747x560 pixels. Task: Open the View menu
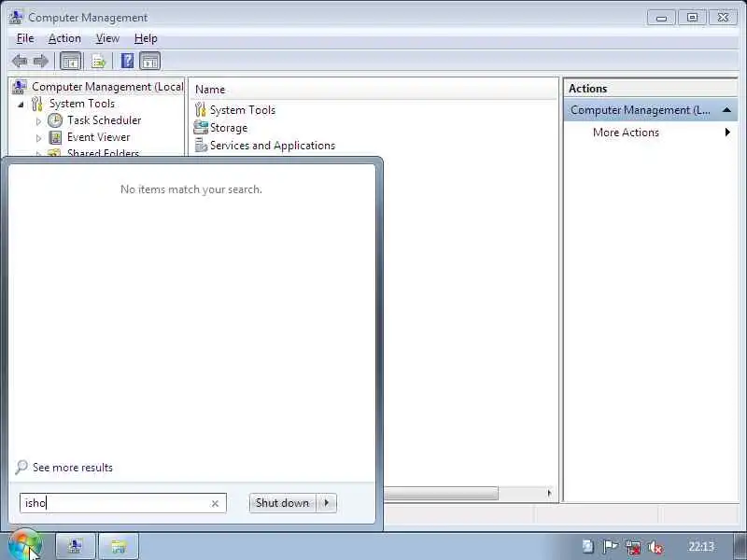[107, 38]
